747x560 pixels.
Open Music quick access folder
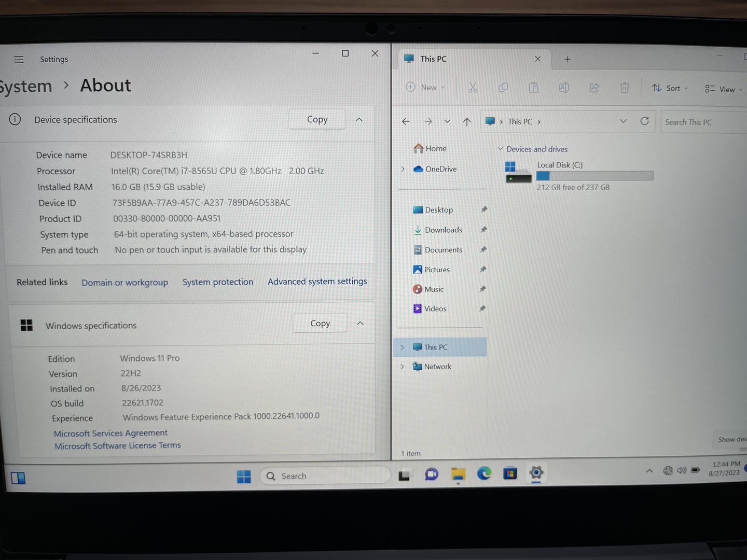click(428, 289)
